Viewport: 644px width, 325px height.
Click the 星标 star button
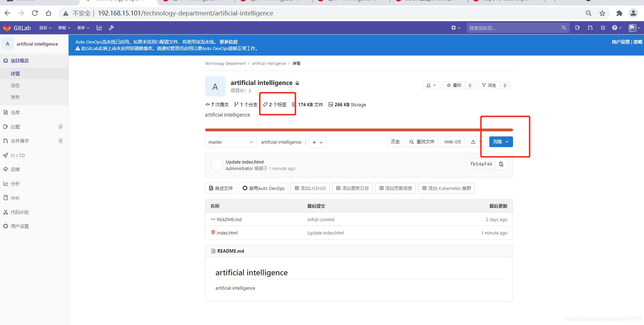(454, 85)
